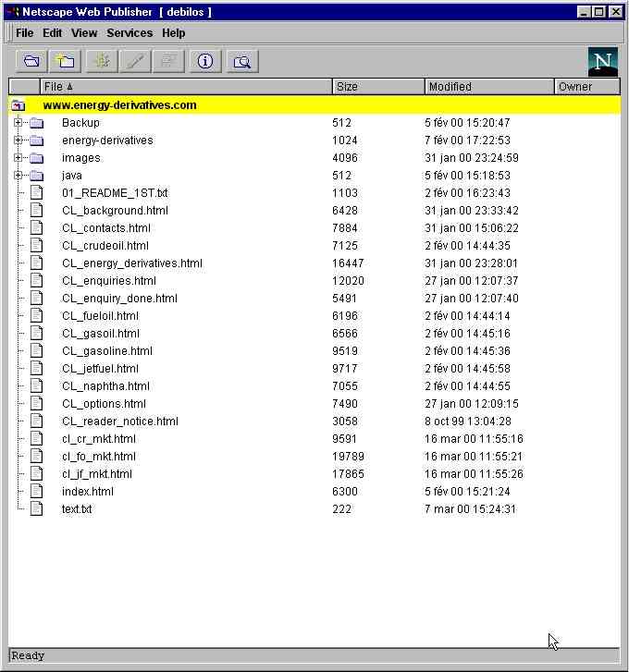Click the size value 16447
629x672 pixels.
[348, 263]
